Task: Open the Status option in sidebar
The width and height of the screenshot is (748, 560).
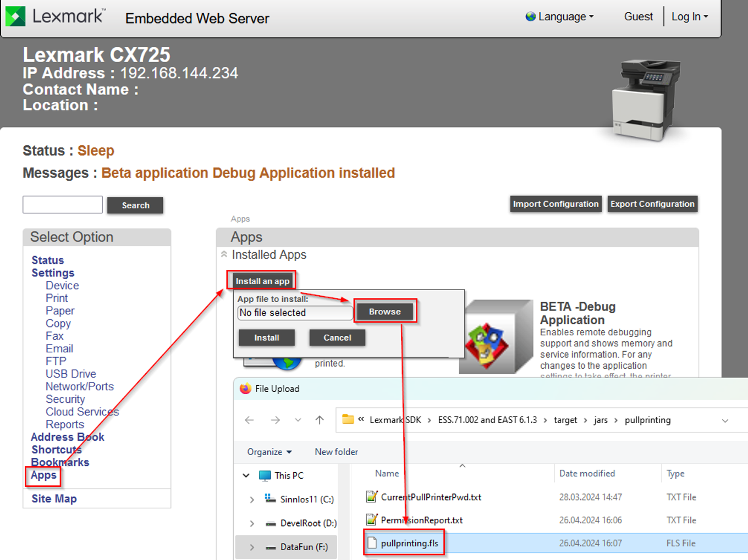Action: tap(47, 260)
